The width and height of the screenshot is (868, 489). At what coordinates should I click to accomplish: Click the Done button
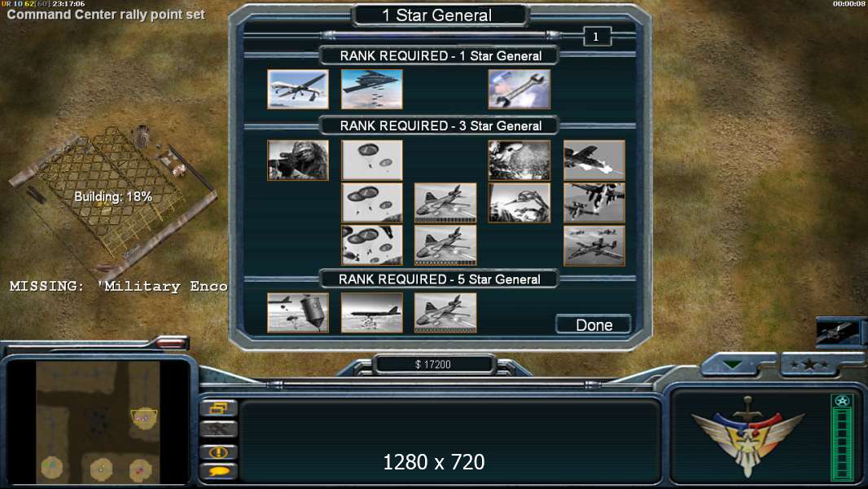(x=594, y=324)
